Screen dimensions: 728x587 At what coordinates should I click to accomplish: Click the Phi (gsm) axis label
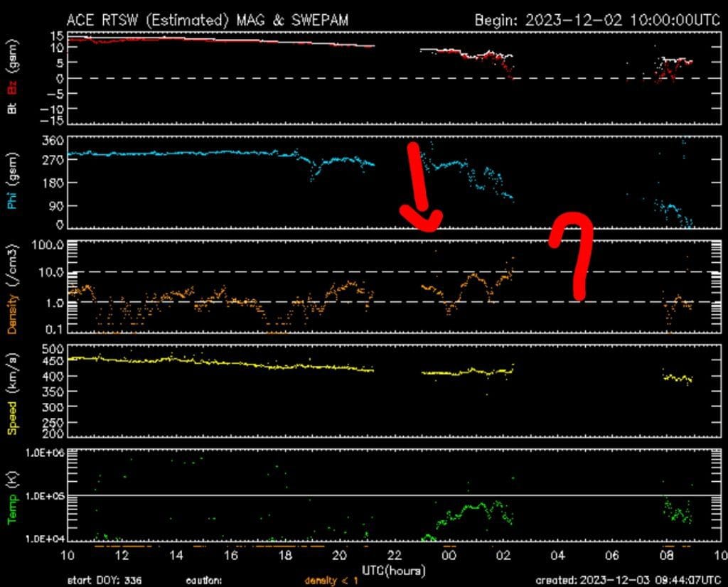[13, 182]
